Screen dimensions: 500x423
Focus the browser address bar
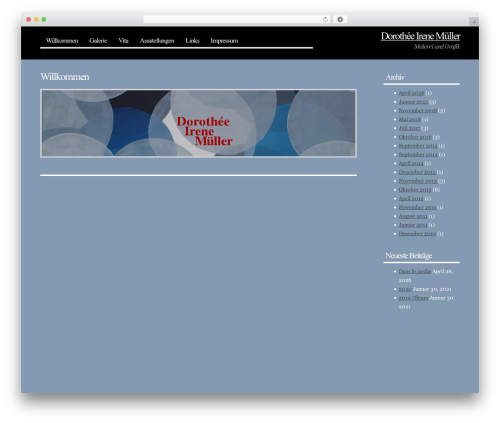point(237,19)
